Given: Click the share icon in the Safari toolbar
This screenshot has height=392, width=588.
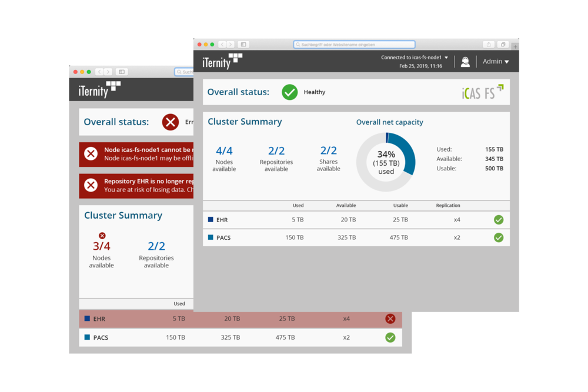Looking at the screenshot, I should (x=488, y=44).
